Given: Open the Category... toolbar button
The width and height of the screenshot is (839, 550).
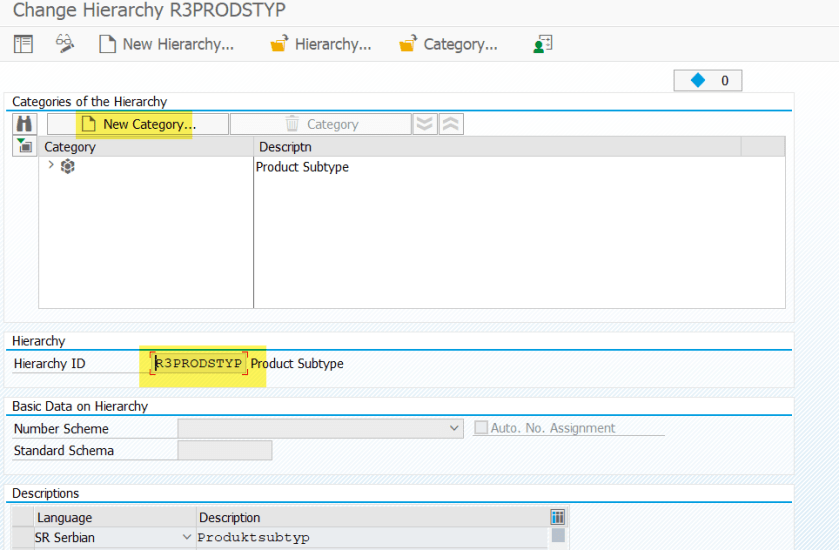Looking at the screenshot, I should [x=448, y=44].
